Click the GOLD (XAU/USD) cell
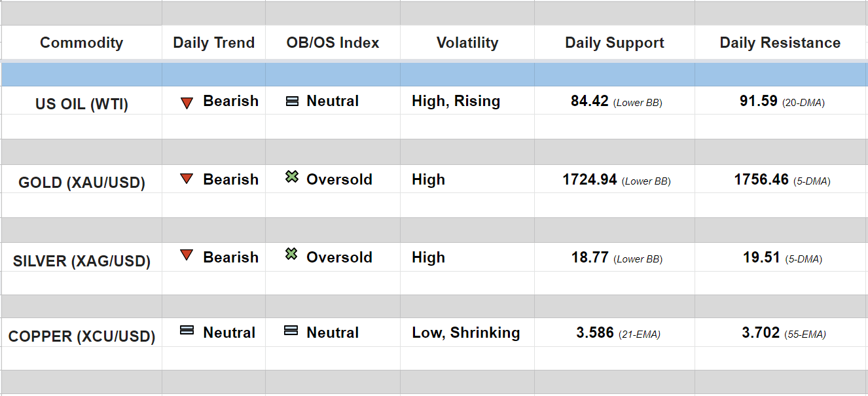Screen dimensions: 868x396 click(x=82, y=183)
